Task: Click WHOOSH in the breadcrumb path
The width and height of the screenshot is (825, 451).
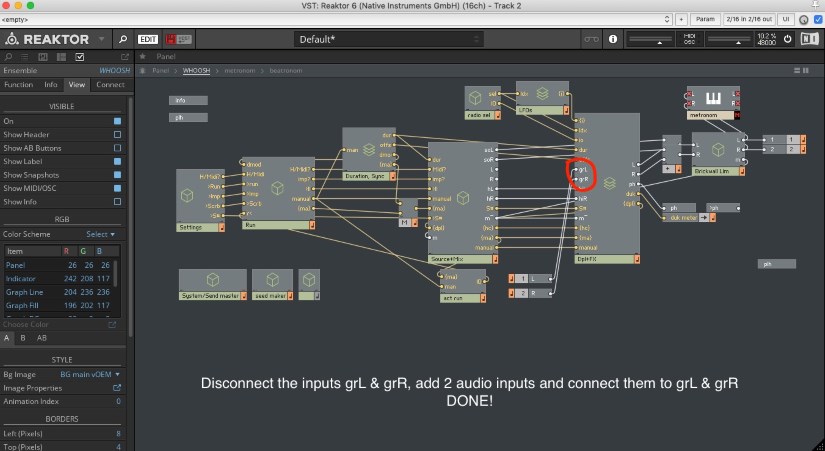Action: coord(196,71)
